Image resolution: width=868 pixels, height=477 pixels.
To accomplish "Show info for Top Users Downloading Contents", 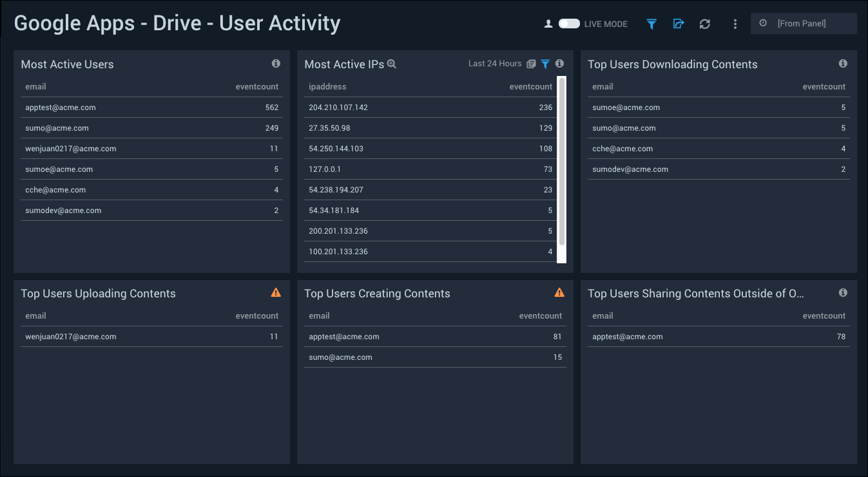I will click(x=843, y=64).
